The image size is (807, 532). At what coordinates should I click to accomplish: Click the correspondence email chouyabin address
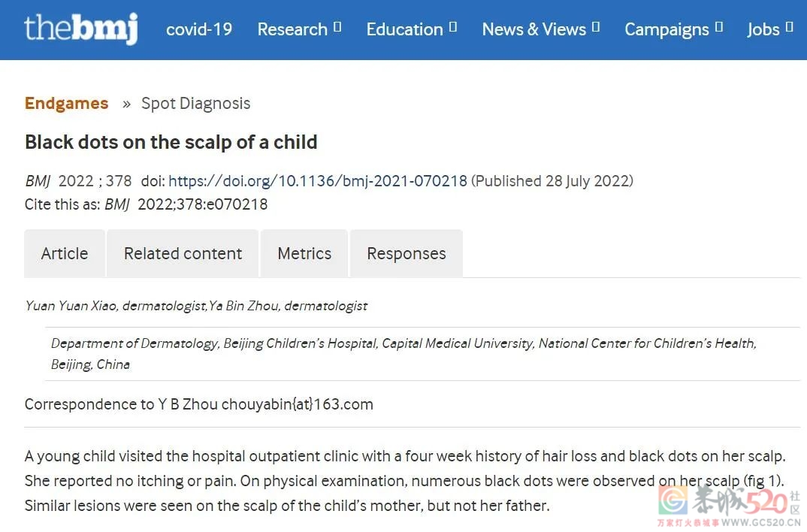coord(298,404)
